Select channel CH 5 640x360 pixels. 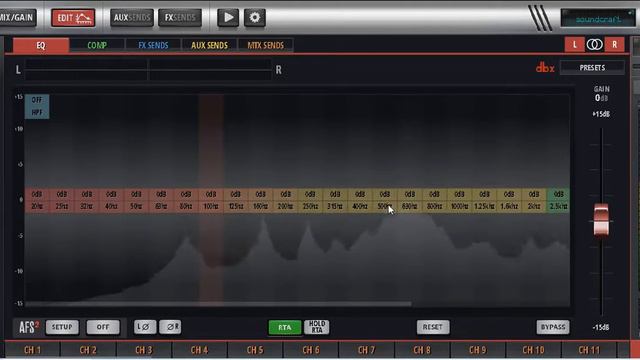(x=255, y=350)
